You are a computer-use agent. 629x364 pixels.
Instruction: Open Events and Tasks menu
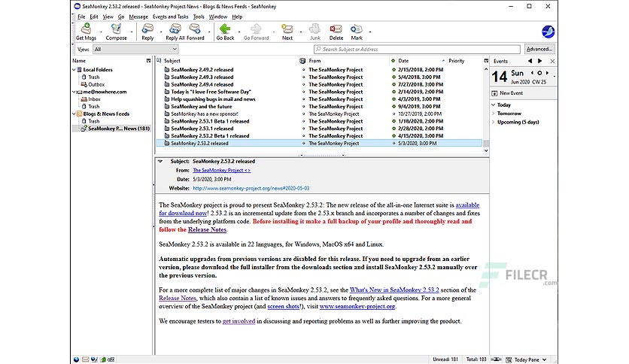[171, 17]
